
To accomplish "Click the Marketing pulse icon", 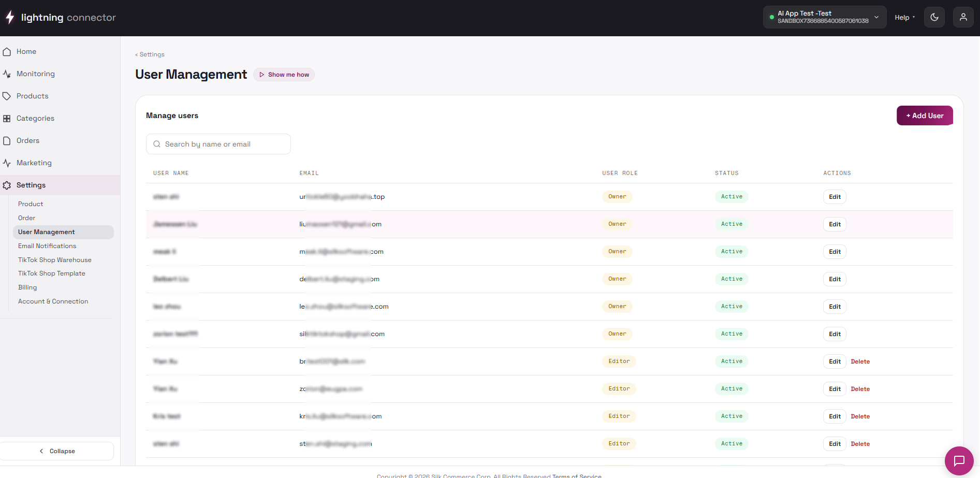I will [x=7, y=163].
